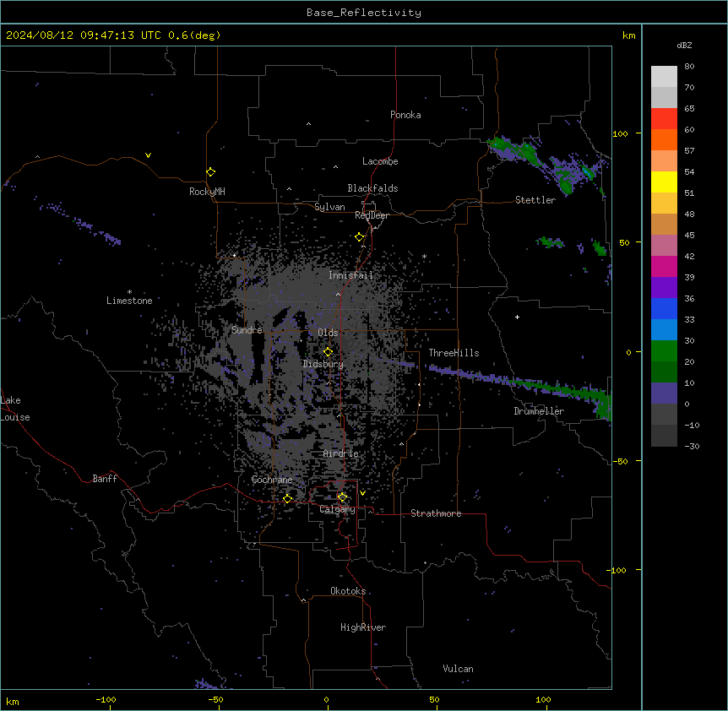The height and width of the screenshot is (711, 728).
Task: Click the -30 value in dBZ legend
Action: (x=692, y=446)
